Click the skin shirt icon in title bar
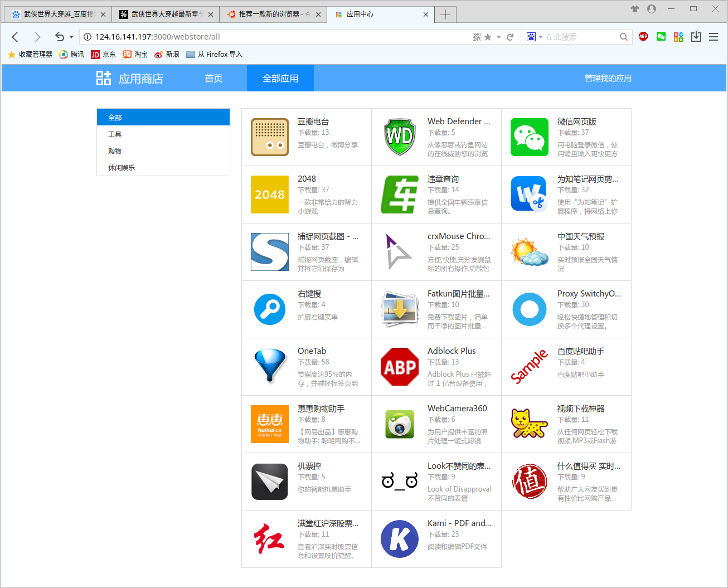The image size is (728, 588). coord(635,9)
